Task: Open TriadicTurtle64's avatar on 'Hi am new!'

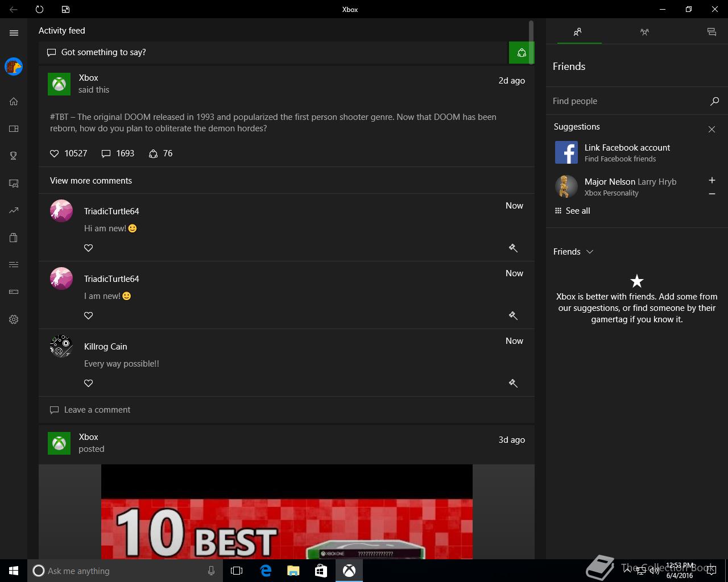Action: point(61,211)
